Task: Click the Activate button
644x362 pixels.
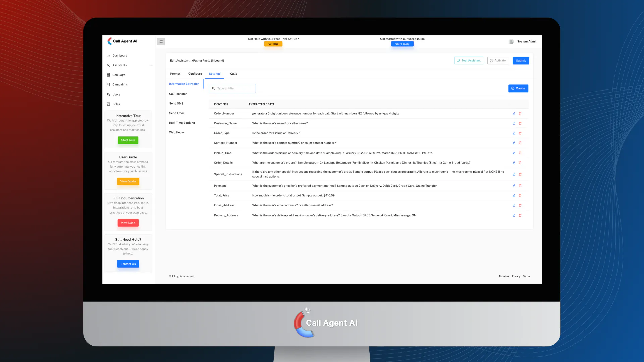Action: coord(498,61)
